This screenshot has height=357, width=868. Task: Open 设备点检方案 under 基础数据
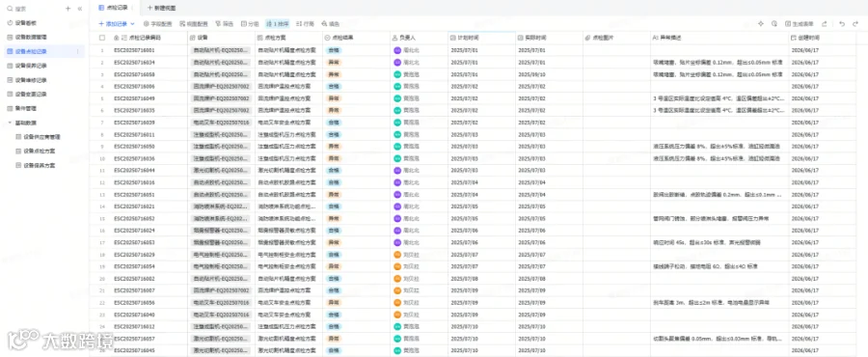tap(40, 151)
